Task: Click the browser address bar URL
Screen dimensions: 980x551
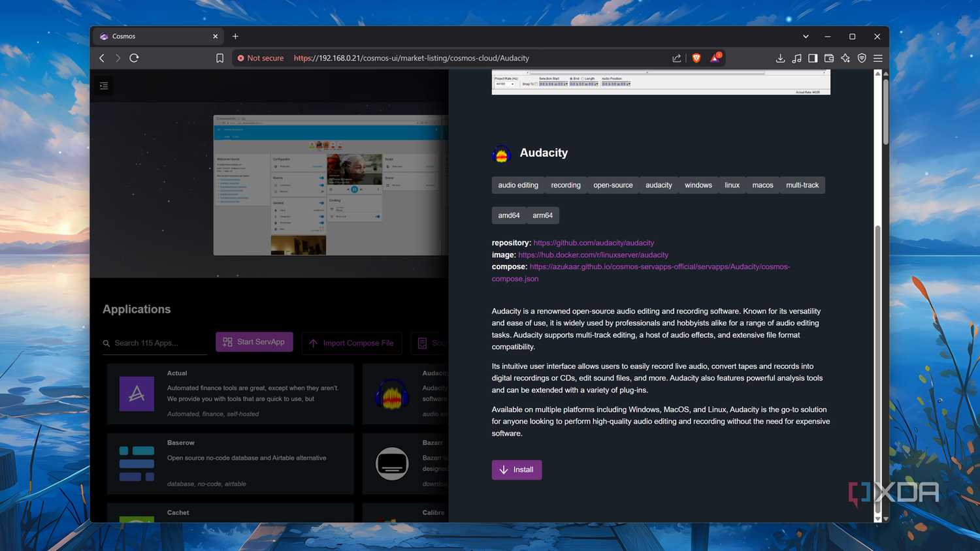Action: coord(412,58)
